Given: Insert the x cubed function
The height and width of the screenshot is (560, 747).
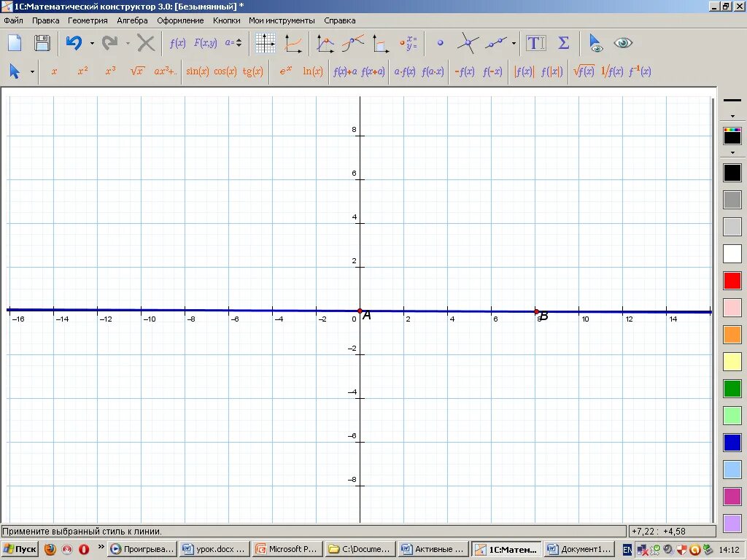Looking at the screenshot, I should point(110,71).
